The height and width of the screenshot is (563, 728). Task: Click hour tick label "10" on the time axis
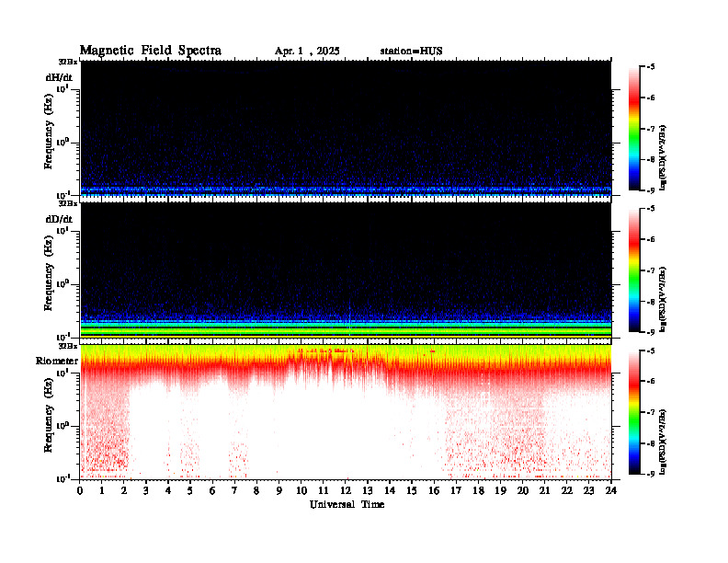301,491
